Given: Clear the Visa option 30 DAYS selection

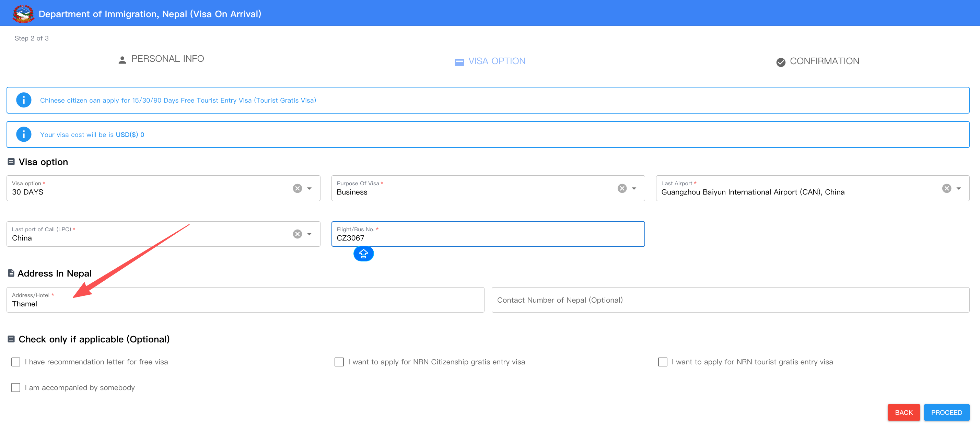Looking at the screenshot, I should tap(297, 188).
